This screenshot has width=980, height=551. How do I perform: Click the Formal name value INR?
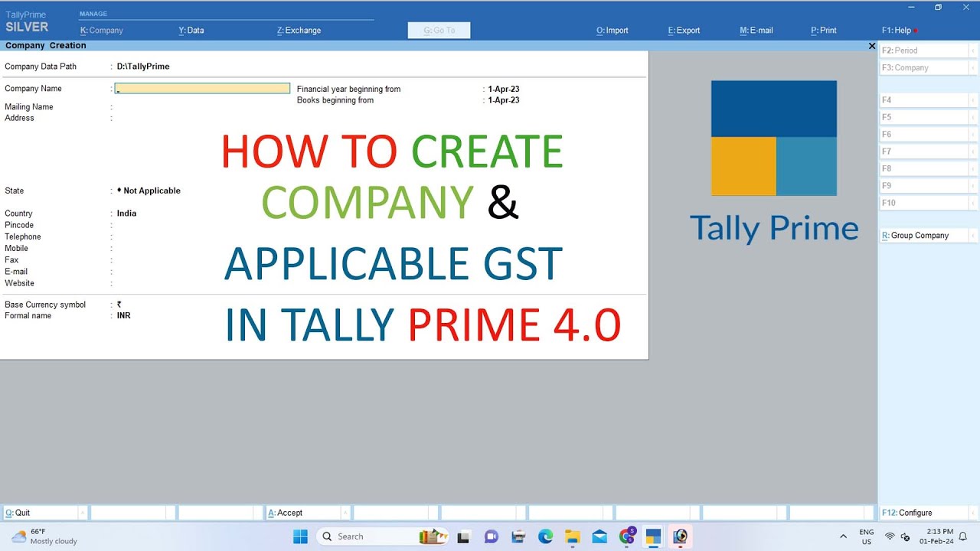tap(123, 315)
